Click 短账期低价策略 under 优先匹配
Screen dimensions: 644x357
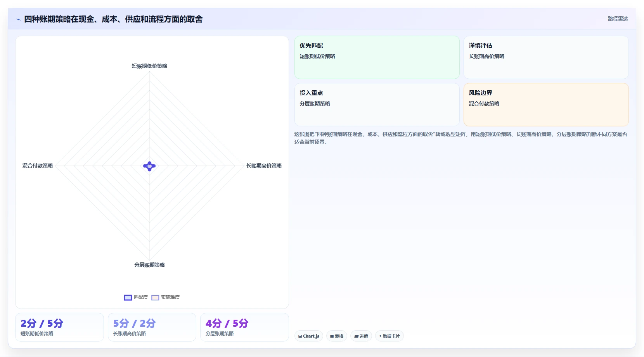pyautogui.click(x=317, y=56)
